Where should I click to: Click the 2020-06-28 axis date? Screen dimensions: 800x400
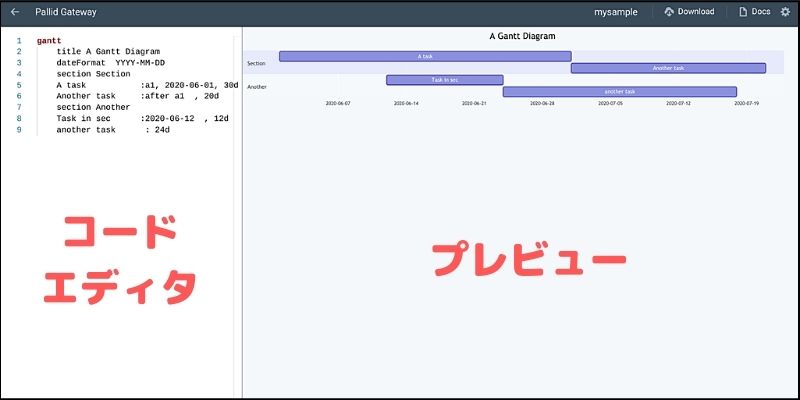point(542,103)
